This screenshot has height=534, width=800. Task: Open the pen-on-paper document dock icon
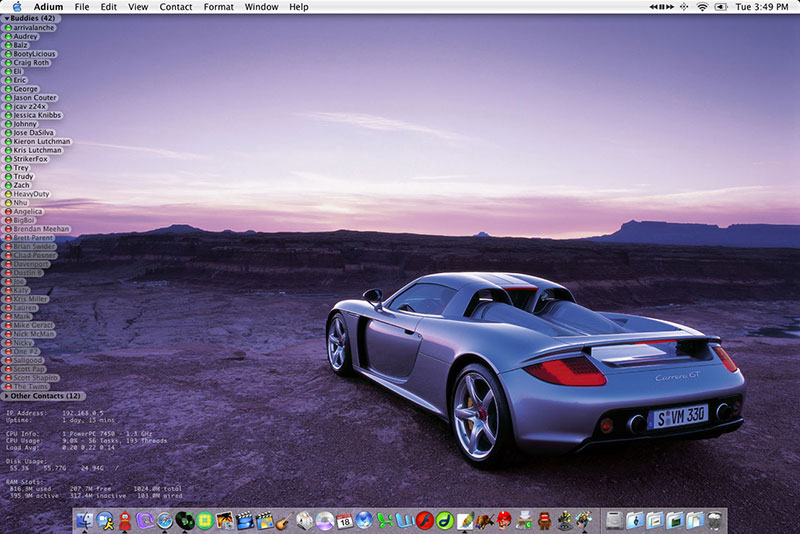(465, 521)
